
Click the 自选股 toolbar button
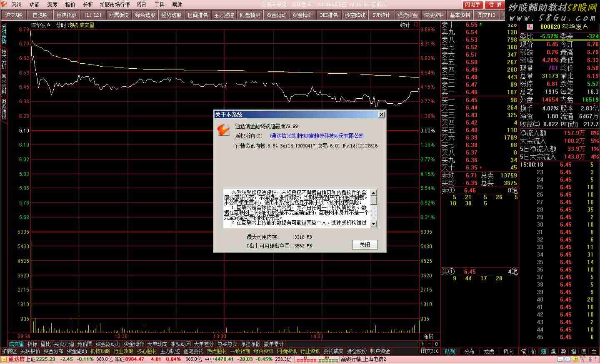(40, 15)
